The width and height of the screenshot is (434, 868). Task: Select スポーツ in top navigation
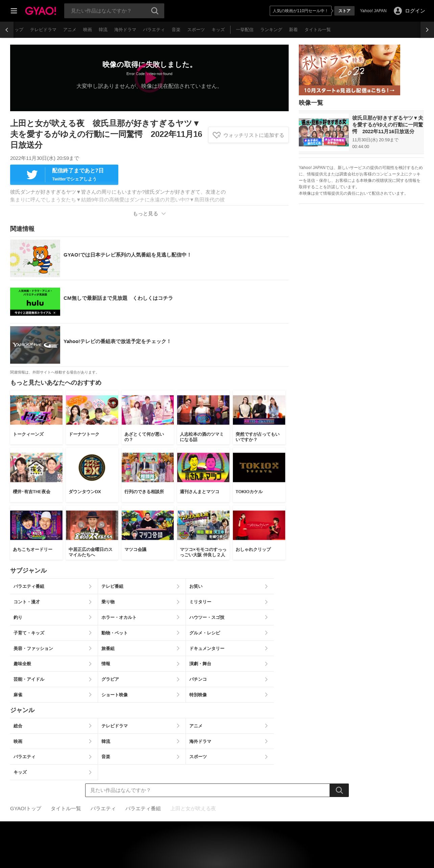pyautogui.click(x=196, y=30)
